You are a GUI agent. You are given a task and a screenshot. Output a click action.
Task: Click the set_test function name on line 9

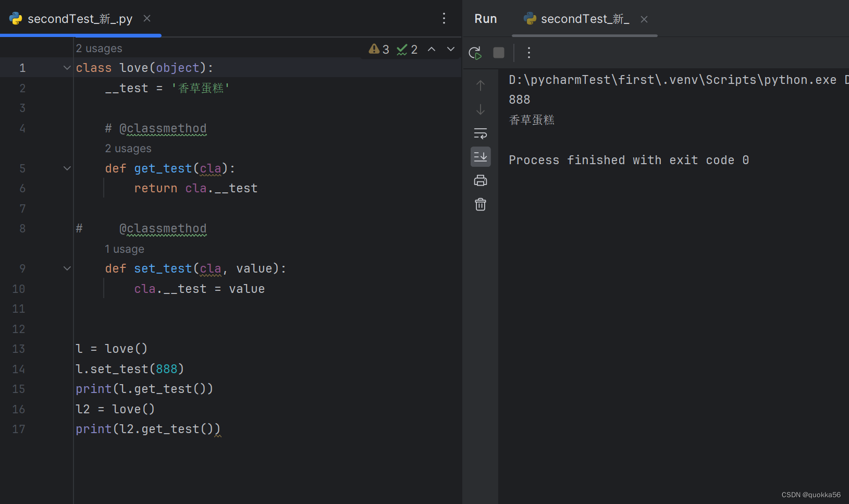click(x=163, y=268)
